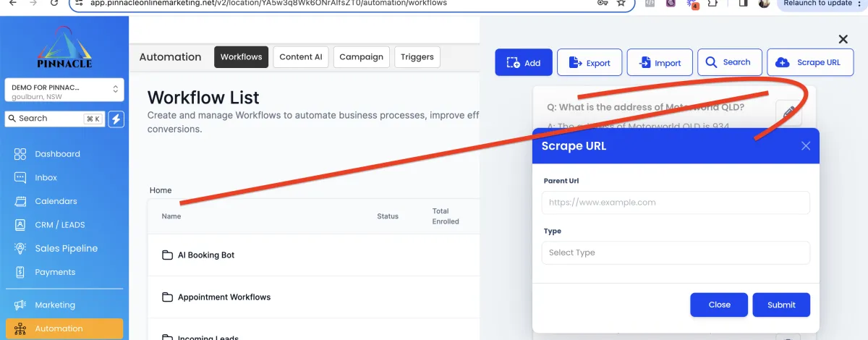868x340 pixels.
Task: Click the pencil edit icon beside the question
Action: [x=789, y=113]
